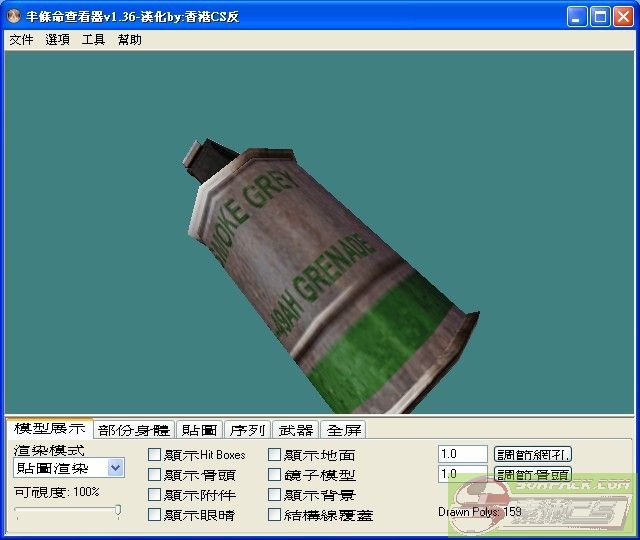Close the model viewer window
The height and width of the screenshot is (540, 640).
click(x=623, y=17)
